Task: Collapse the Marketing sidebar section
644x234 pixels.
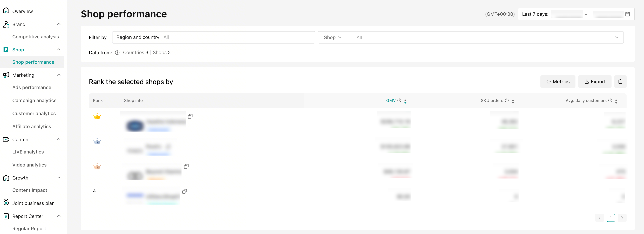Action: 59,75
